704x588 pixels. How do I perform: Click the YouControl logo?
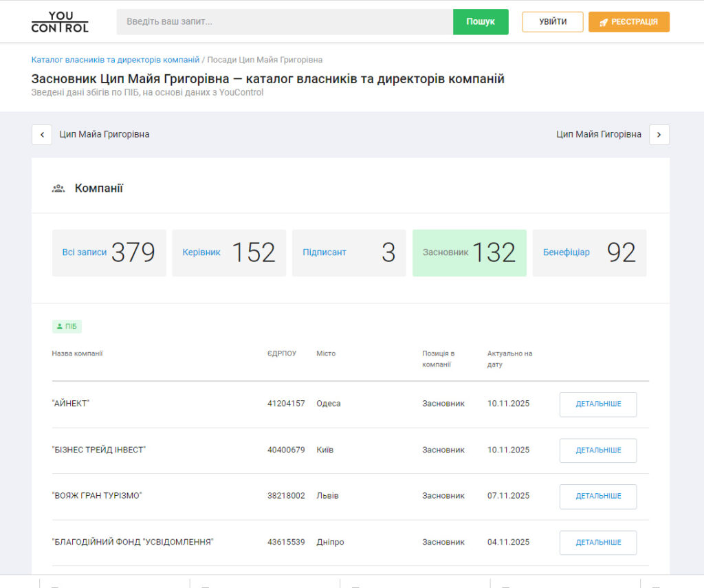pyautogui.click(x=60, y=22)
